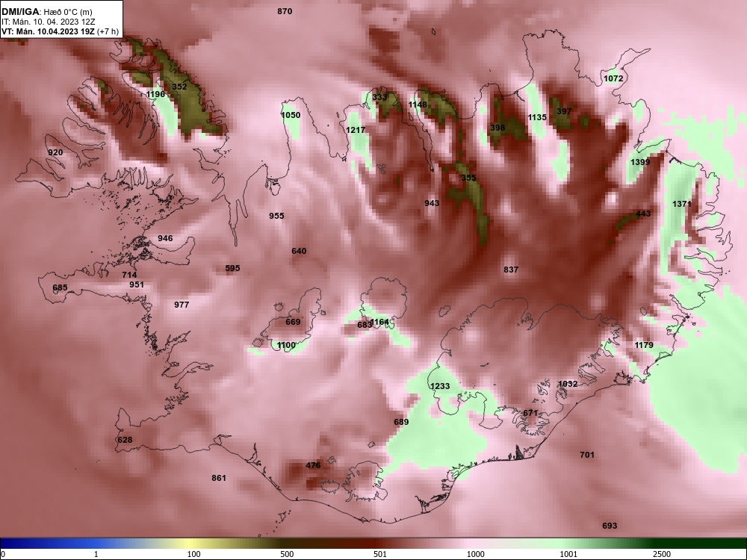Viewport: 747px width, 560px height.
Task: Click the 1371 value near the east coast
Action: [682, 204]
